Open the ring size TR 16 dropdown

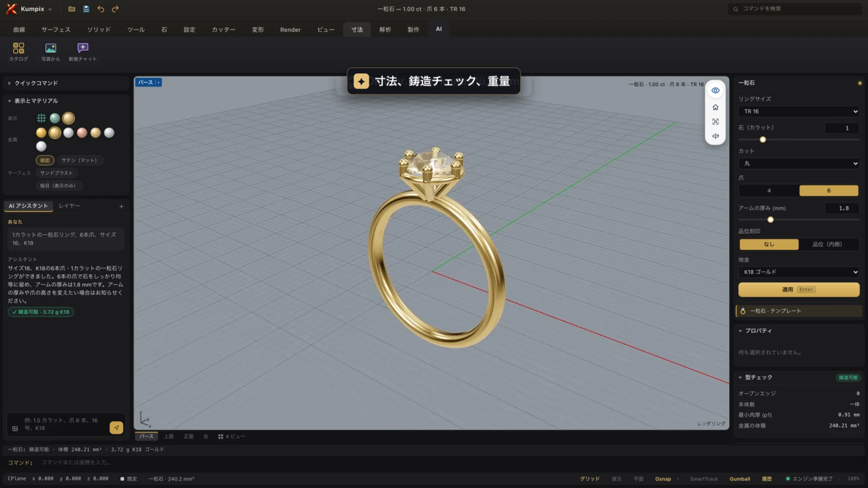click(x=799, y=112)
